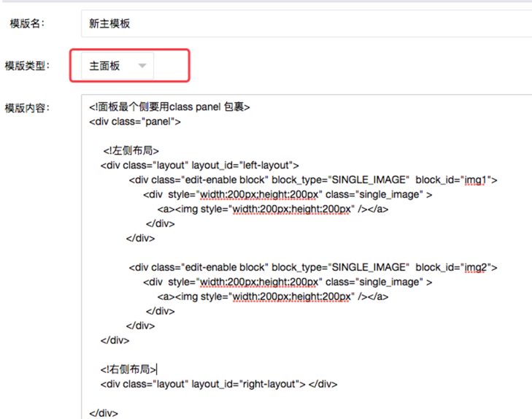The height and width of the screenshot is (419, 532).
Task: Click the <!右侧布局> comment line
Action: (x=128, y=369)
